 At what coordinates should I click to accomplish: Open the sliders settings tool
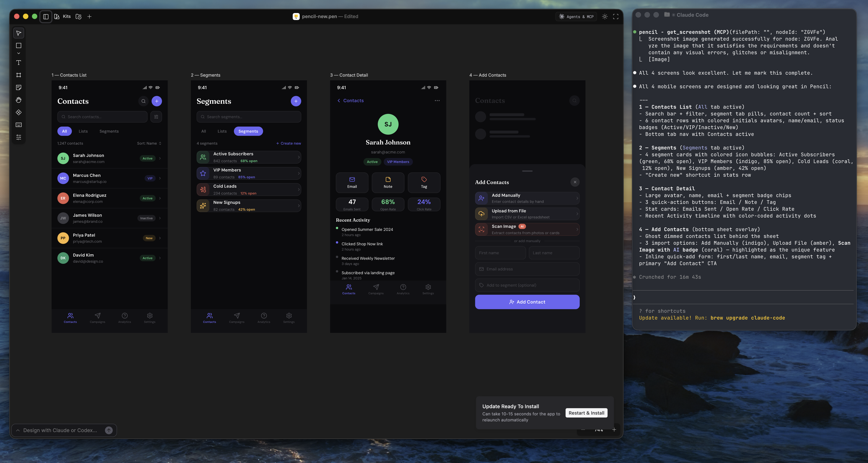click(x=18, y=137)
